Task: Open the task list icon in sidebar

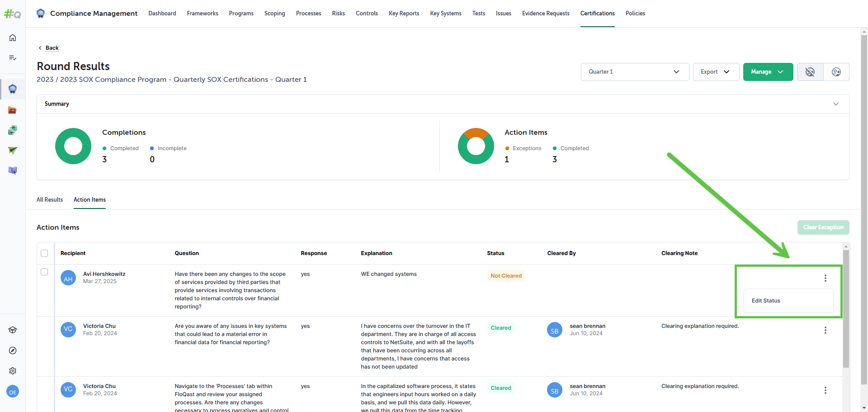Action: 13,57
